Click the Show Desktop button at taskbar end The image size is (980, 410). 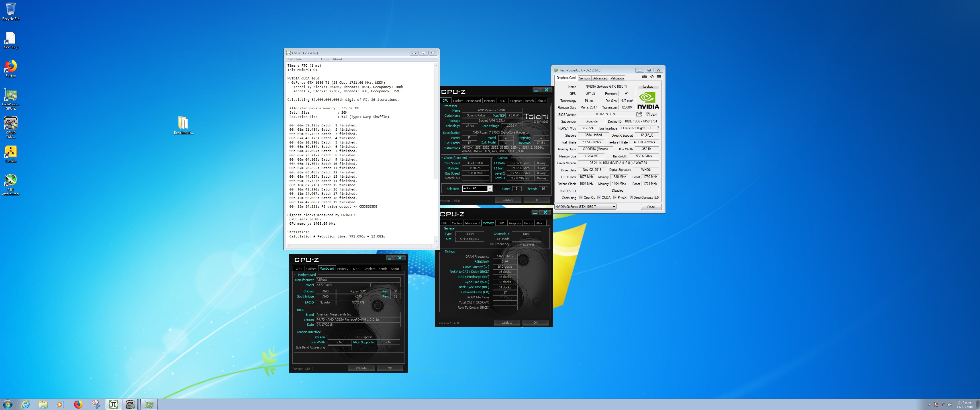point(977,405)
